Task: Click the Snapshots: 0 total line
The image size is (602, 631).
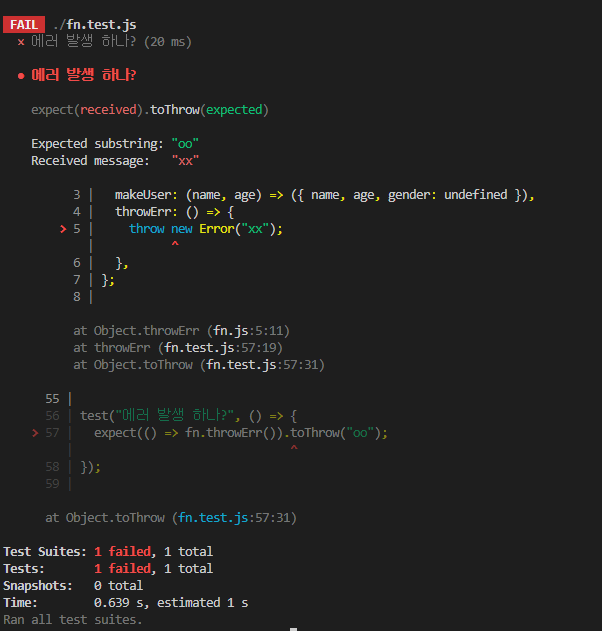Action: tap(73, 586)
